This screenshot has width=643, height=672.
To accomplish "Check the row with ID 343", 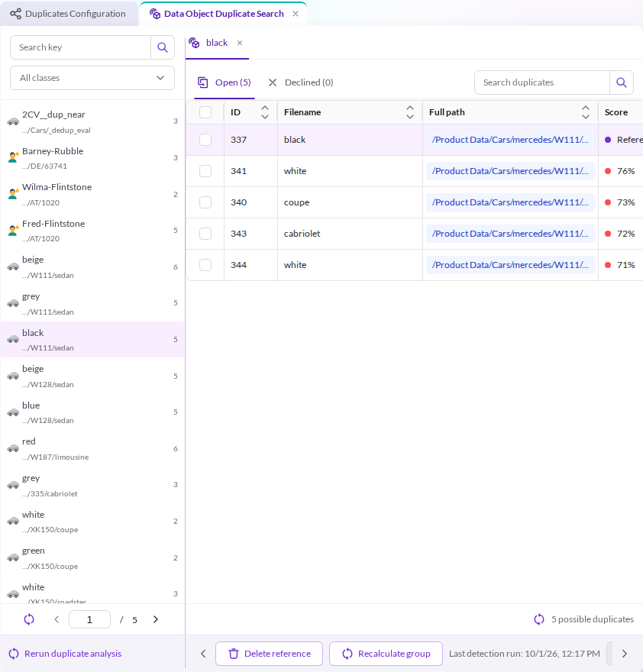I will (x=205, y=234).
